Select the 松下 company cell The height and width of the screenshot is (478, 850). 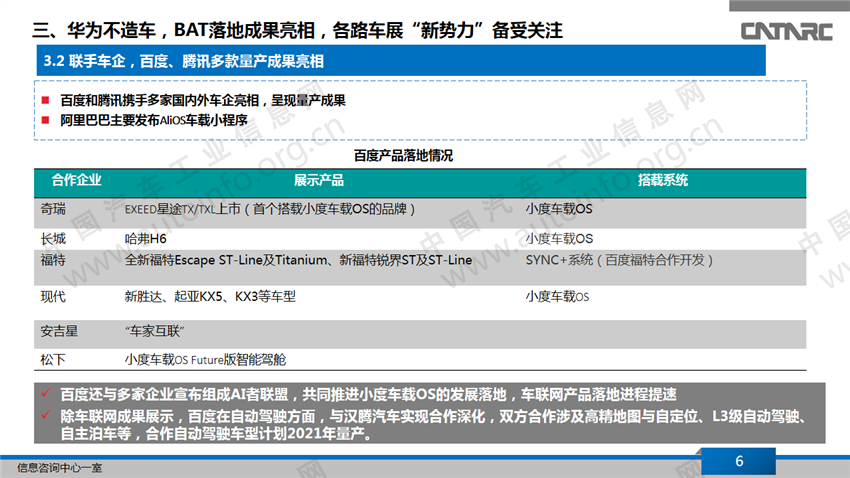point(53,359)
